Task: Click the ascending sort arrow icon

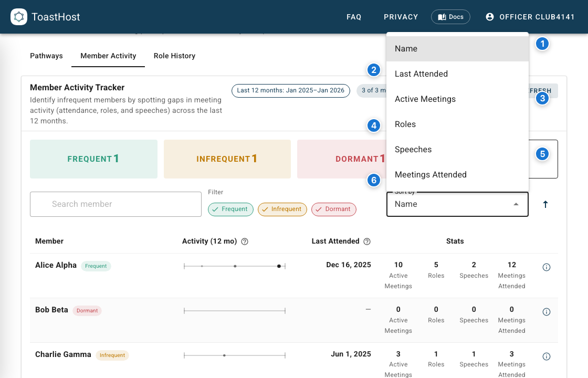Action: coord(545,204)
